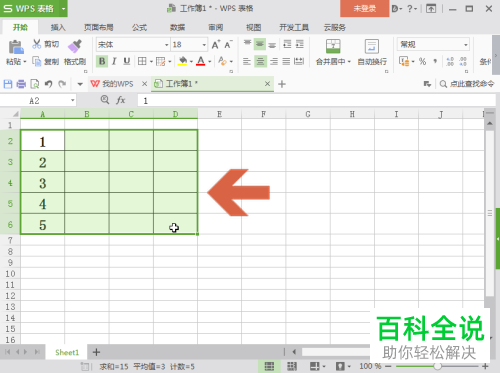
Task: Add a new document tab with plus
Action: coord(282,84)
